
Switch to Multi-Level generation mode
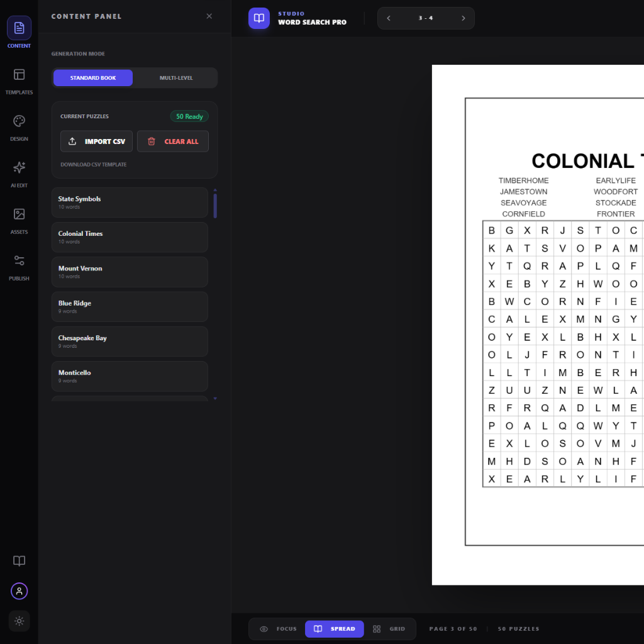(x=176, y=78)
